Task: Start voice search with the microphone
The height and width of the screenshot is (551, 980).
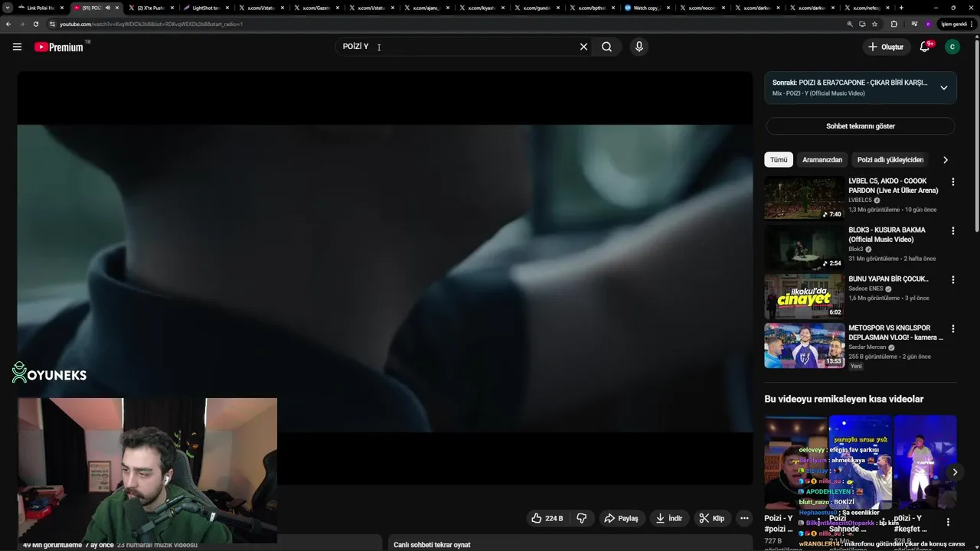Action: [x=639, y=47]
